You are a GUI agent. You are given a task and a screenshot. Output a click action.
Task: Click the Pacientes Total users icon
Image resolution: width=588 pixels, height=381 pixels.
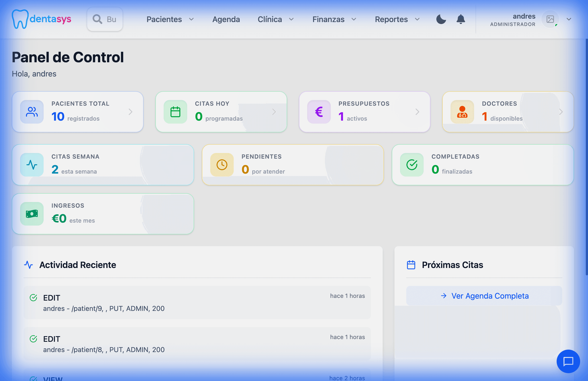click(x=32, y=112)
